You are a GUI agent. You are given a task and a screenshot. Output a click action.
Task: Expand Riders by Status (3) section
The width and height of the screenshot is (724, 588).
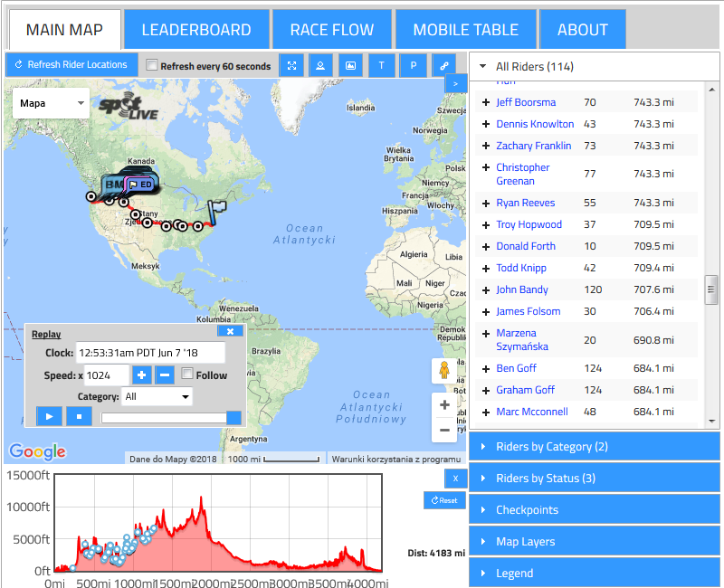tap(595, 479)
